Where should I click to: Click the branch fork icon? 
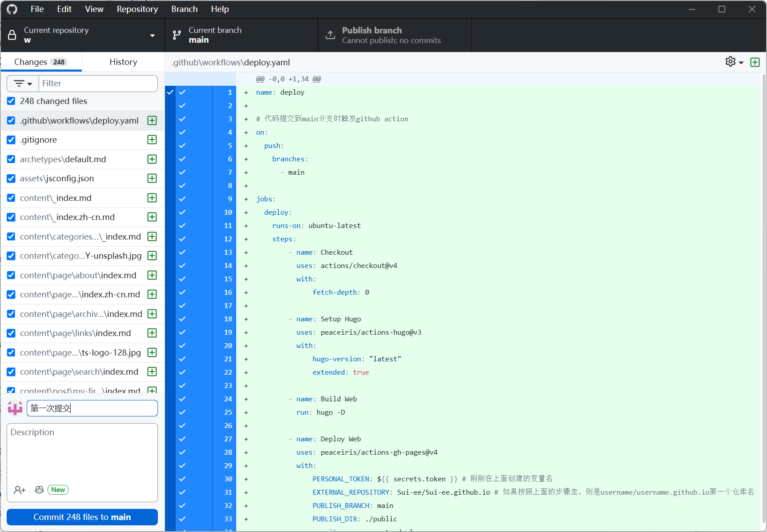[177, 35]
